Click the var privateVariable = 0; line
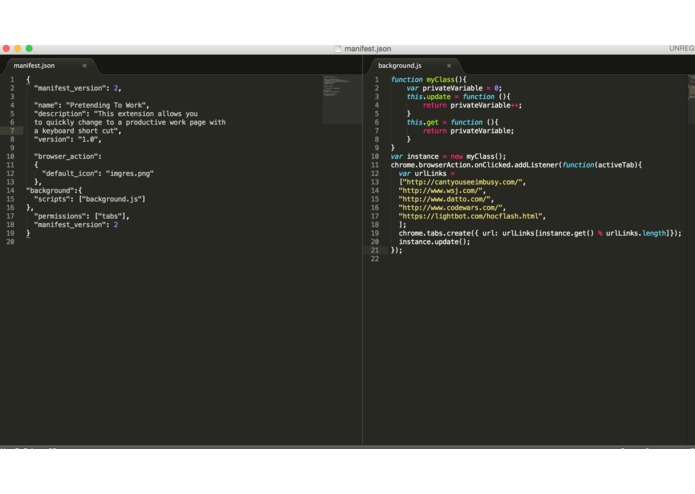 pos(454,88)
